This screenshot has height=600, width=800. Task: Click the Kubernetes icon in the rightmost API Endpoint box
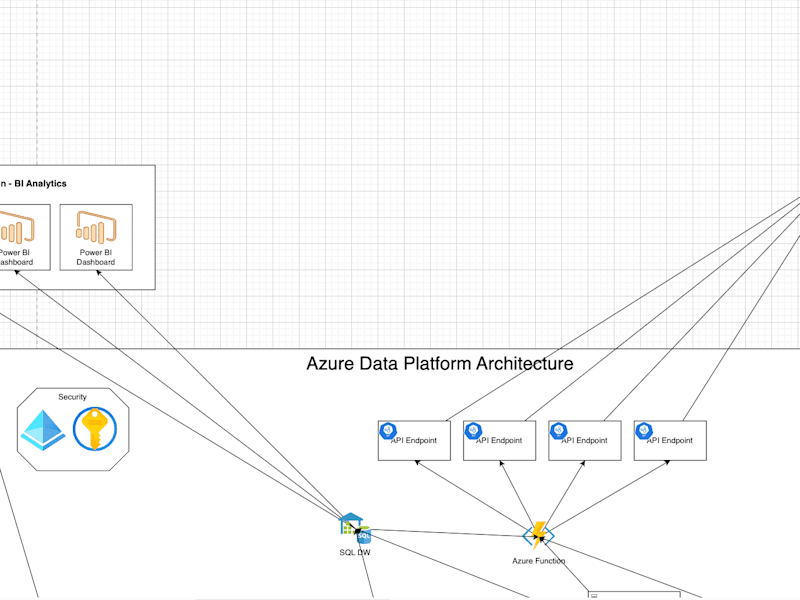coord(644,431)
